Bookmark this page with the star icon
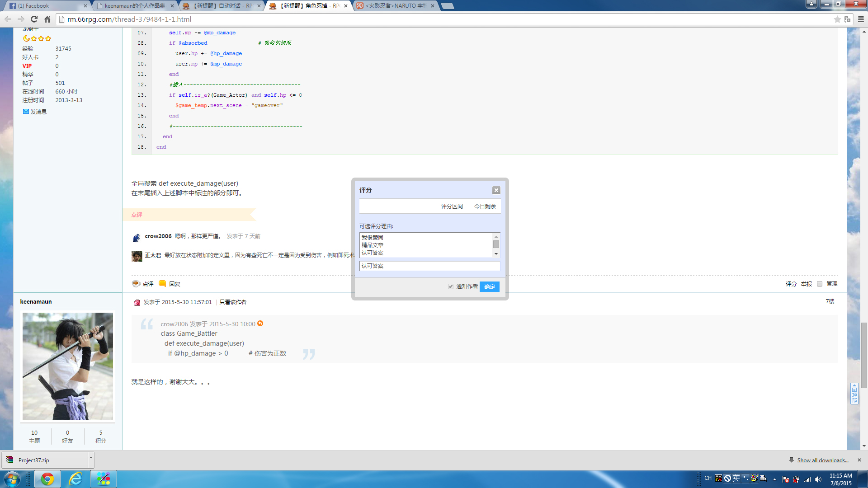Screen dimensions: 868x488 (x=837, y=19)
